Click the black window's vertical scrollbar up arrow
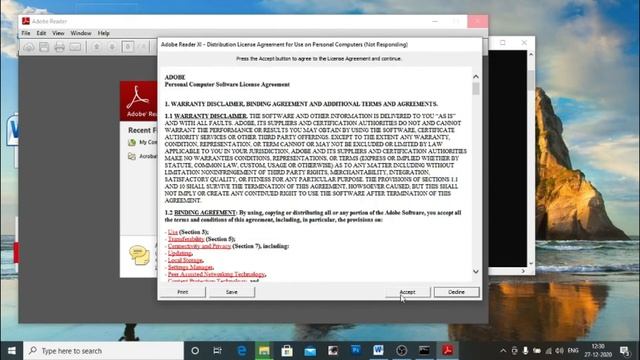 click(x=531, y=54)
